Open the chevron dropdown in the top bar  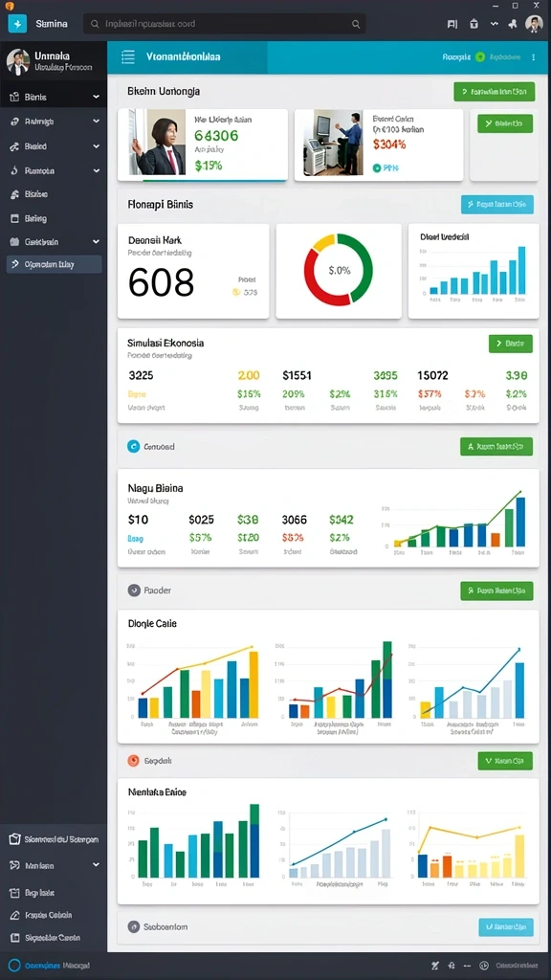tap(495, 24)
